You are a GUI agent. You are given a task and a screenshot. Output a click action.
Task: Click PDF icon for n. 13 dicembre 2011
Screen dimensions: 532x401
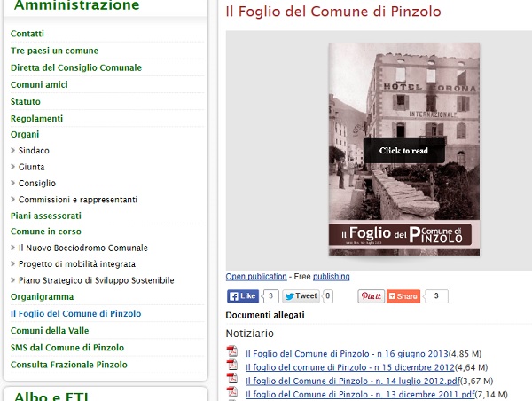pos(233,393)
